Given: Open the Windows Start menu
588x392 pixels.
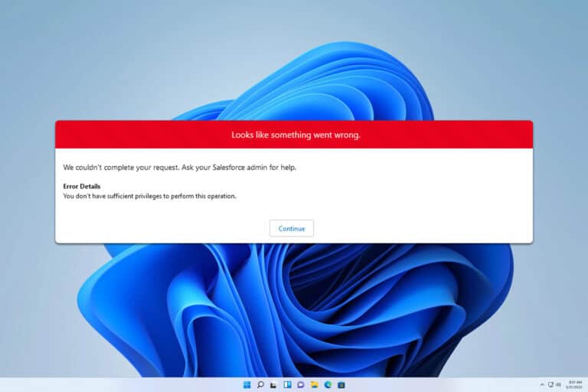Looking at the screenshot, I should pos(247,384).
